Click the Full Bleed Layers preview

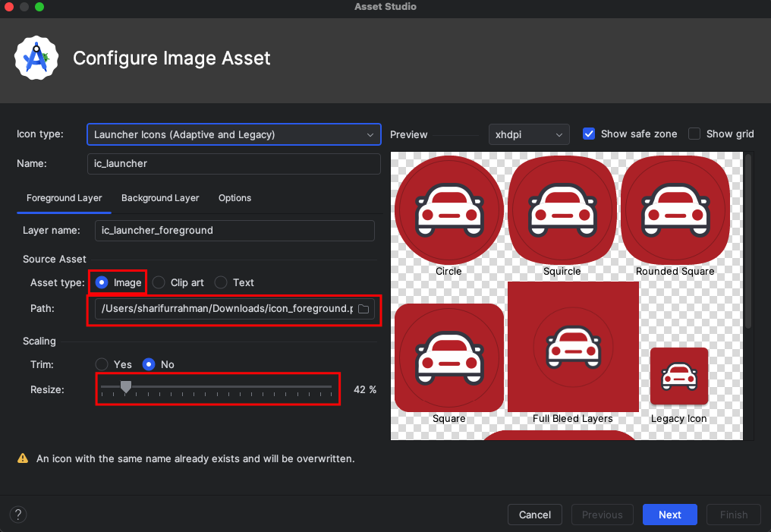click(x=574, y=347)
